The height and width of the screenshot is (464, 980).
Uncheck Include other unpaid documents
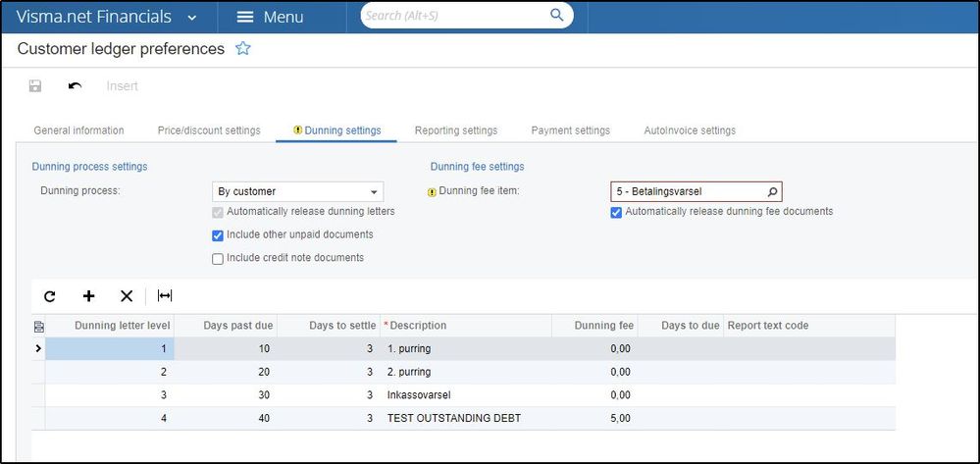click(218, 235)
